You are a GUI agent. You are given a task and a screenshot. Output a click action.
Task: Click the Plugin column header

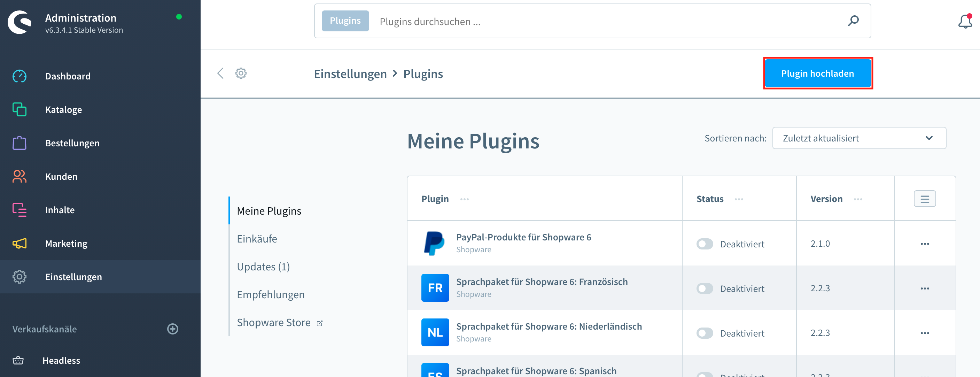click(435, 199)
